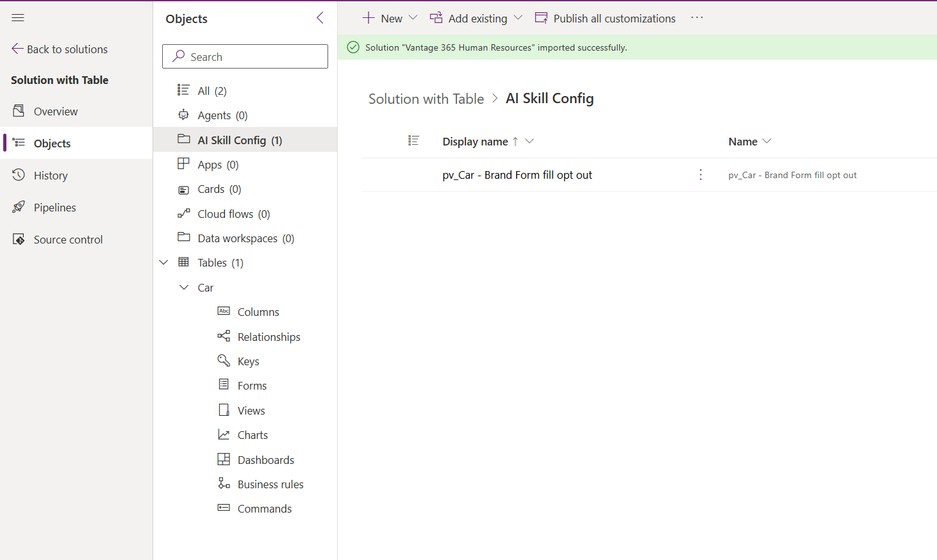
Task: Open Car Charts
Action: click(253, 435)
